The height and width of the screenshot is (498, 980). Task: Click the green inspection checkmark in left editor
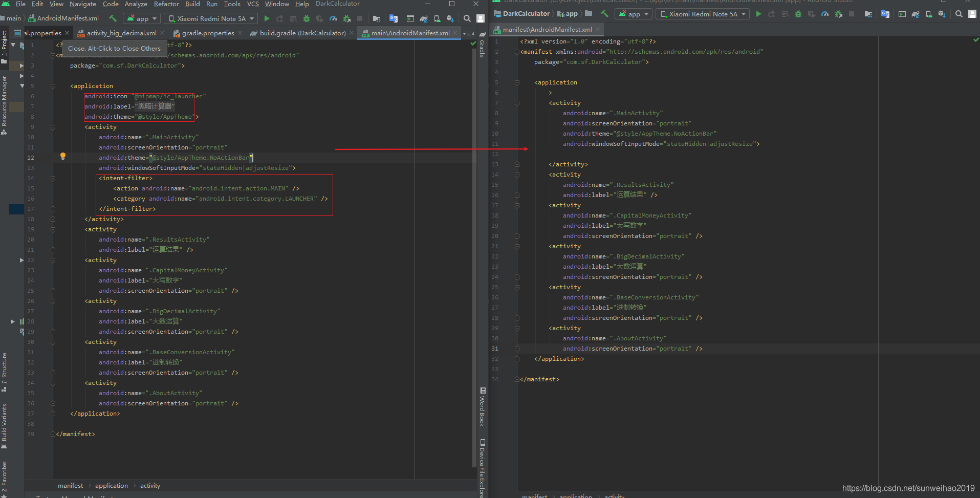point(473,44)
